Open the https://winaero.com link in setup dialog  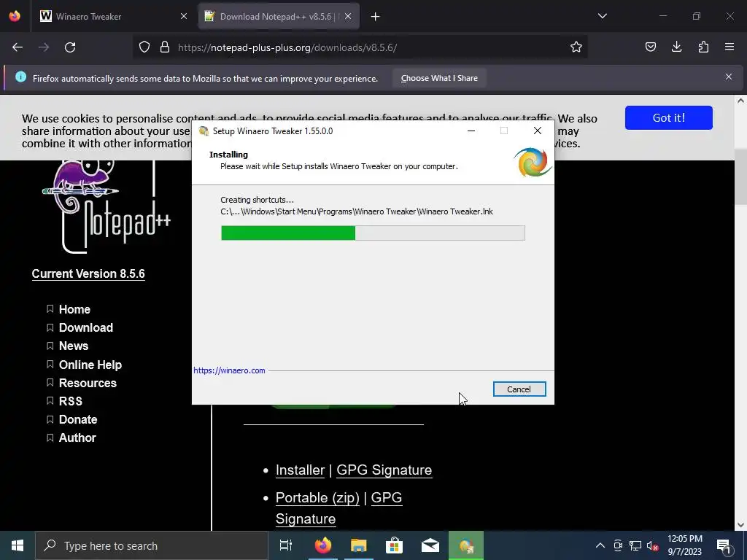pyautogui.click(x=229, y=370)
